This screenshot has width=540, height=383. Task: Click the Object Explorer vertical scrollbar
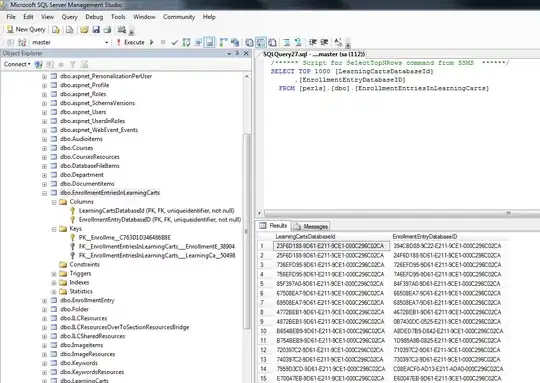click(x=246, y=231)
